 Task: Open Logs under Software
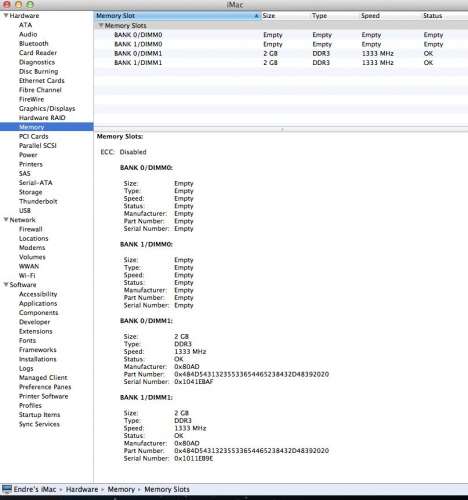[x=26, y=368]
